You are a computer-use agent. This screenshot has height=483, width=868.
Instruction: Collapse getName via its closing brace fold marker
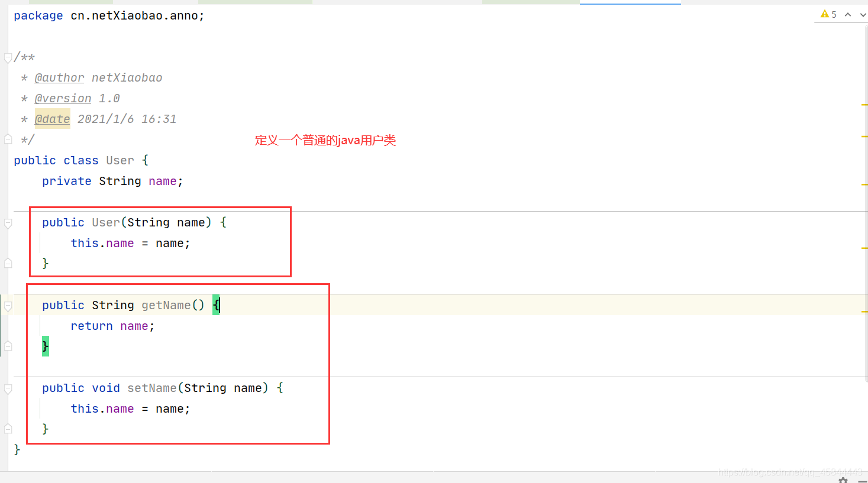pos(8,346)
